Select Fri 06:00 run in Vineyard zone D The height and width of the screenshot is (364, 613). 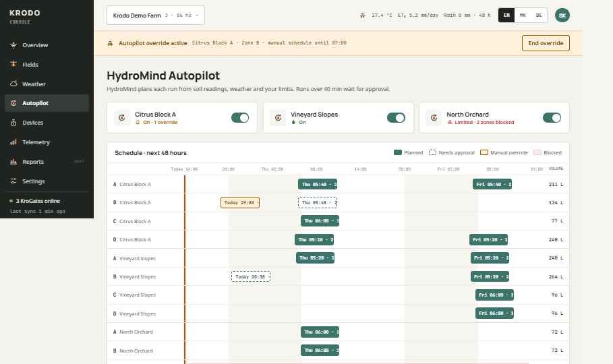[494, 313]
